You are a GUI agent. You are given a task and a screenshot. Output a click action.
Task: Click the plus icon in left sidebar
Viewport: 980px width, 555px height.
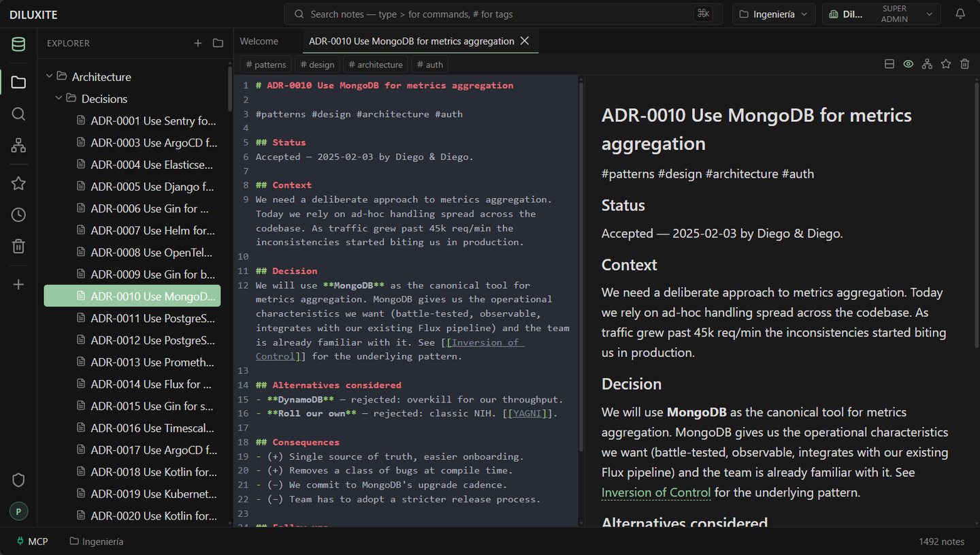(18, 284)
